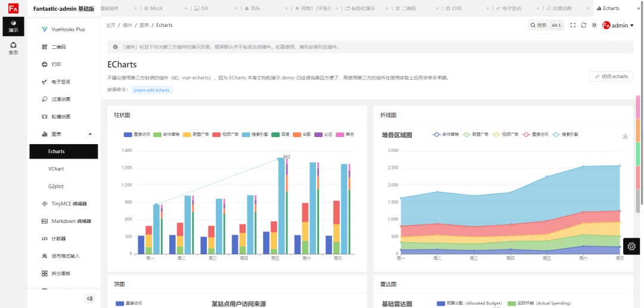This screenshot has height=308, width=644.
Task: Click the Fantastic-admin red logo
Action: (13, 8)
